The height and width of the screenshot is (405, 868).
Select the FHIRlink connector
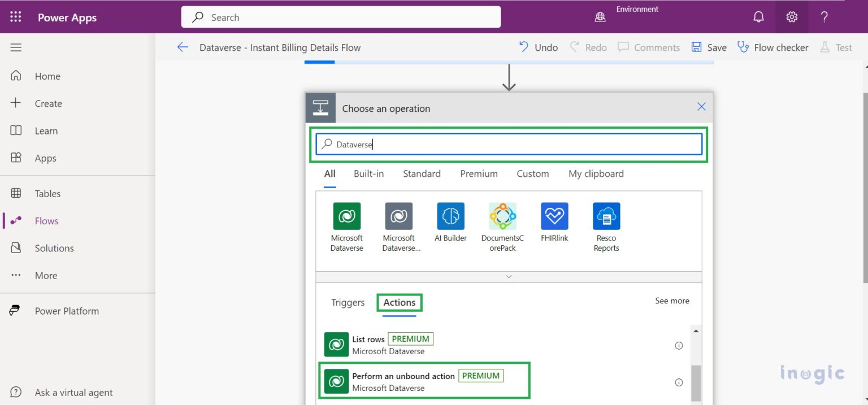point(554,223)
